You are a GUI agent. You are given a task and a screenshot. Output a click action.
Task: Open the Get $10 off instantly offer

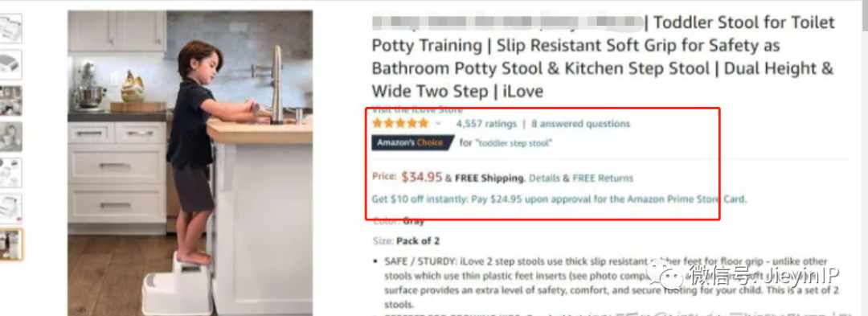[559, 199]
